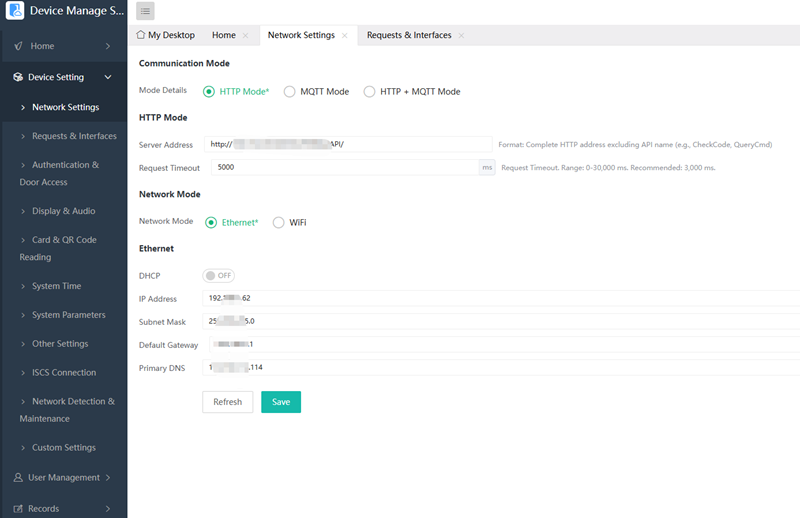Screen dimensions: 800x518
Task: Expand the Records sidebar chevron
Action: tap(108, 509)
